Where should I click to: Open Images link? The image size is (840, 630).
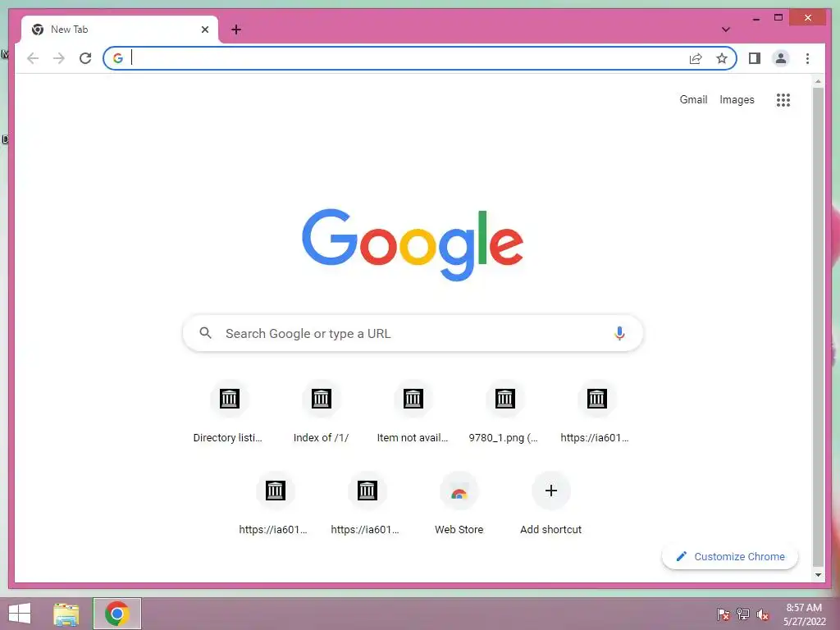tap(737, 99)
